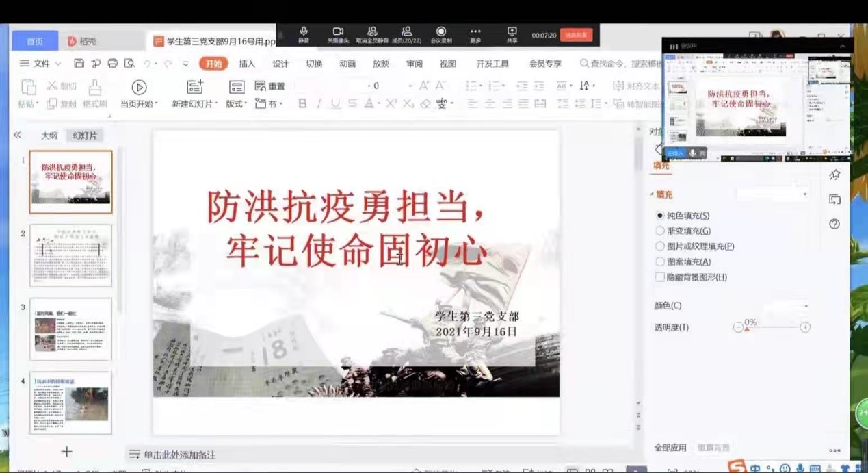Click the New Slide icon
This screenshot has height=473, width=868.
click(x=195, y=87)
